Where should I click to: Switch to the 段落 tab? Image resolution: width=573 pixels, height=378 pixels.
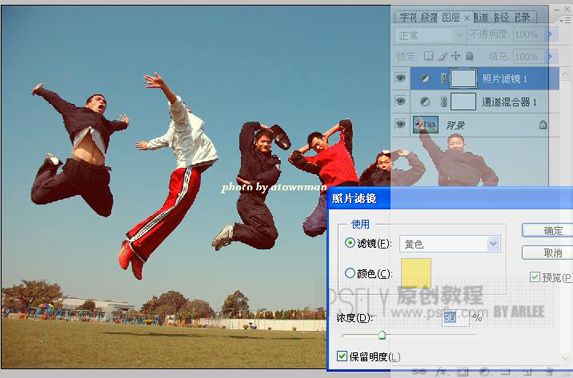(429, 17)
